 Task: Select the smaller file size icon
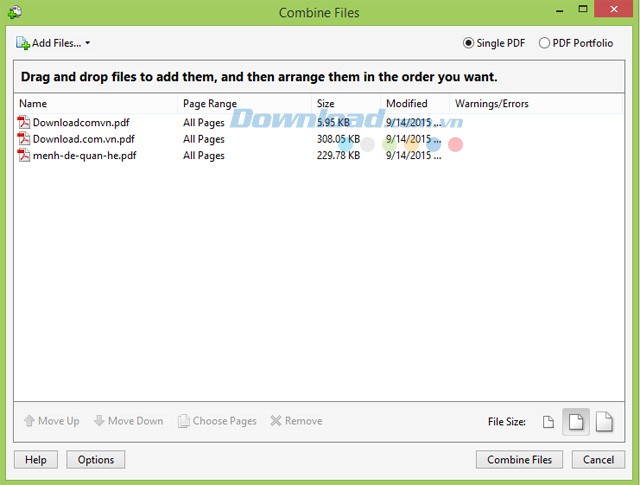pyautogui.click(x=548, y=422)
